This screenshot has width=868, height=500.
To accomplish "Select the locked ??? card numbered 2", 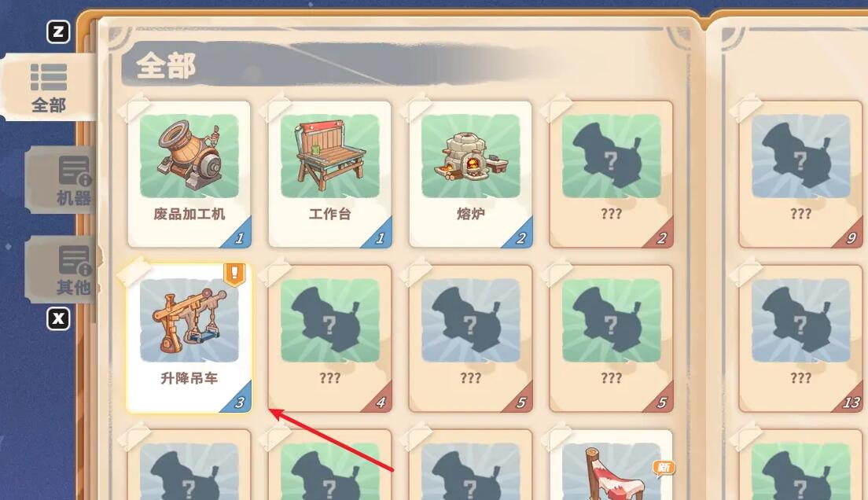I will pyautogui.click(x=611, y=174).
